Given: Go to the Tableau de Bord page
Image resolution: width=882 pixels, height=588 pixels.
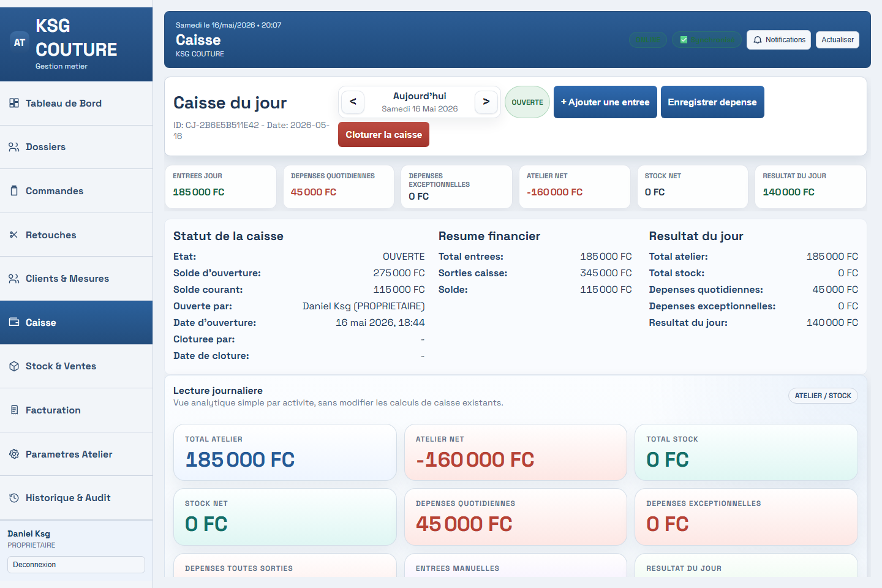Looking at the screenshot, I should pyautogui.click(x=76, y=104).
